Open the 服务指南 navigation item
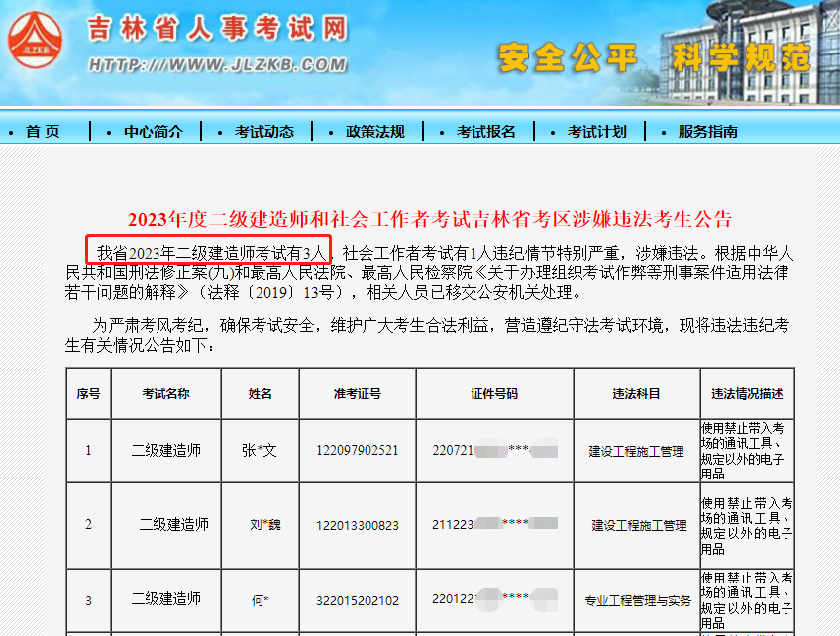Viewport: 840px width, 636px height. [x=708, y=131]
